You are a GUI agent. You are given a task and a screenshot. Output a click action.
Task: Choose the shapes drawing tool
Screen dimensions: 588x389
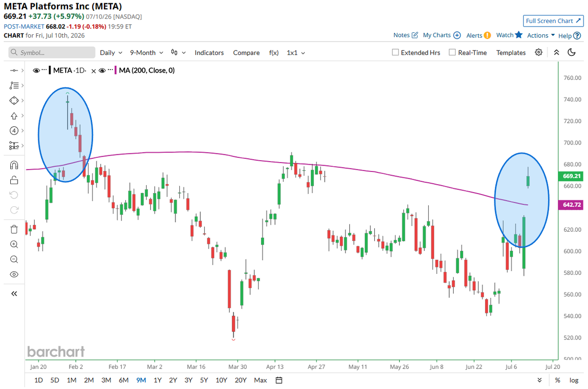click(x=14, y=100)
